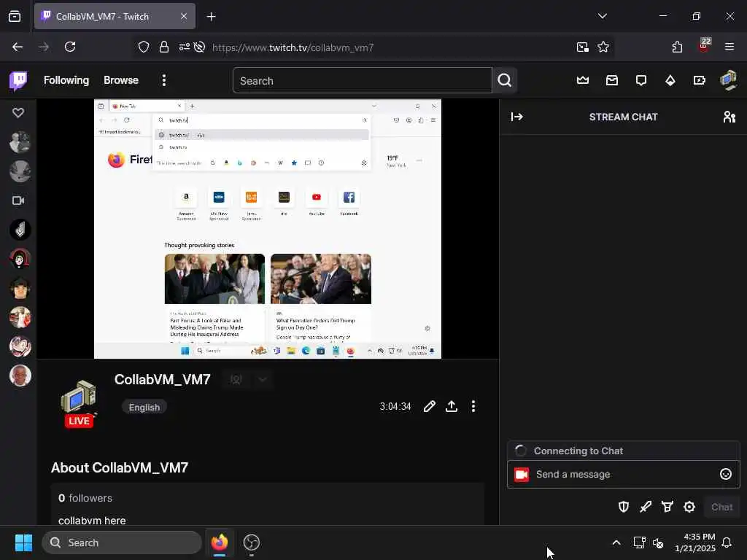Share the stream with upload icon
The width and height of the screenshot is (747, 560).
pos(452,406)
